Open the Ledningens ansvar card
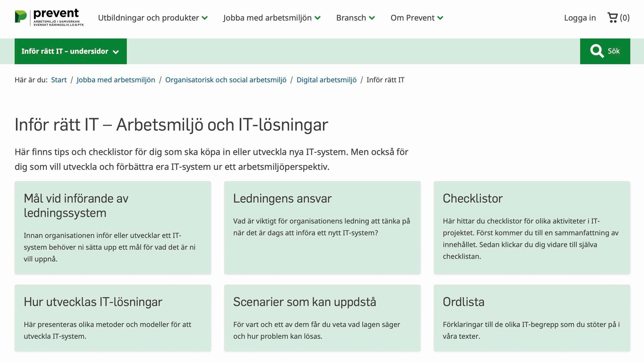Screen dimensions: 644x362 (x=322, y=228)
